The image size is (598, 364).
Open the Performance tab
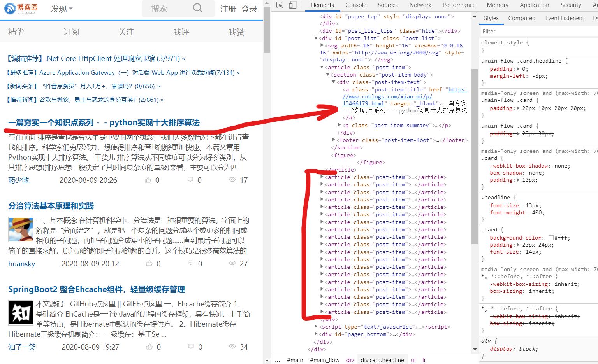[x=459, y=5]
